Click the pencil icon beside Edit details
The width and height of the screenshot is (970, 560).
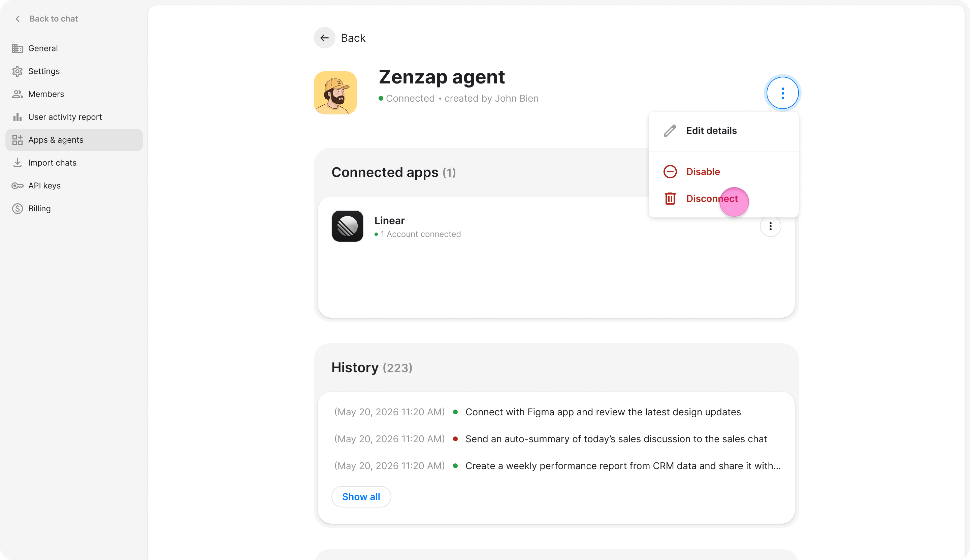670,131
